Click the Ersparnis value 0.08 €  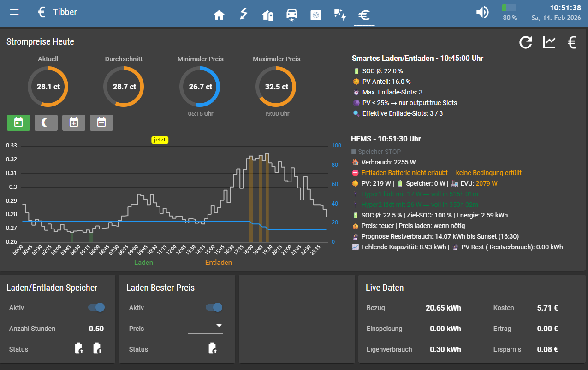[x=547, y=349]
